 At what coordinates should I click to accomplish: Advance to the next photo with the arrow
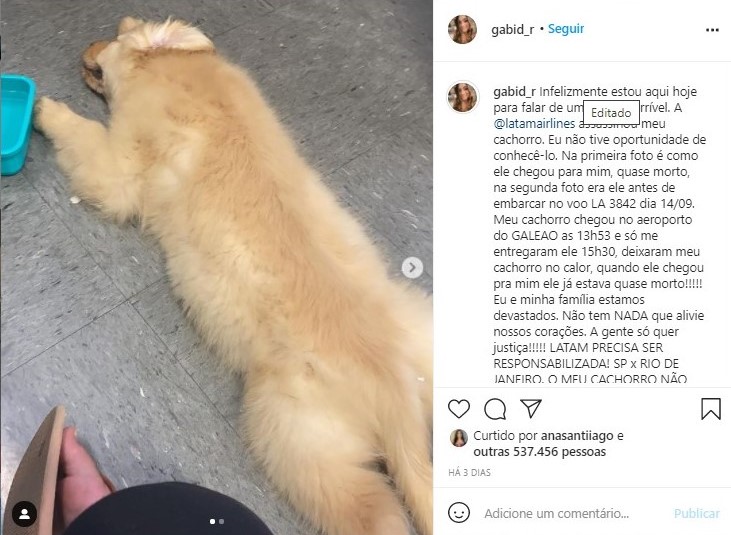coord(412,268)
